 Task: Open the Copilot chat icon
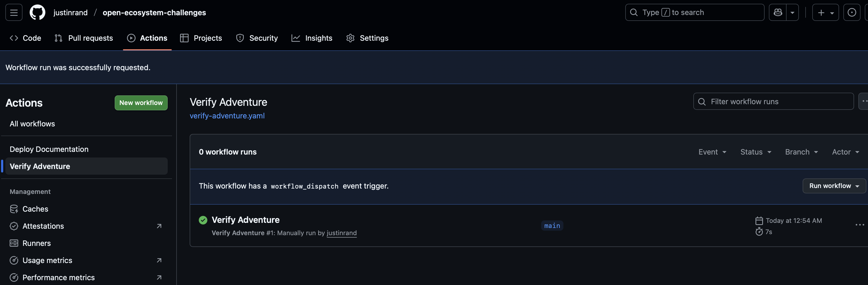[778, 13]
